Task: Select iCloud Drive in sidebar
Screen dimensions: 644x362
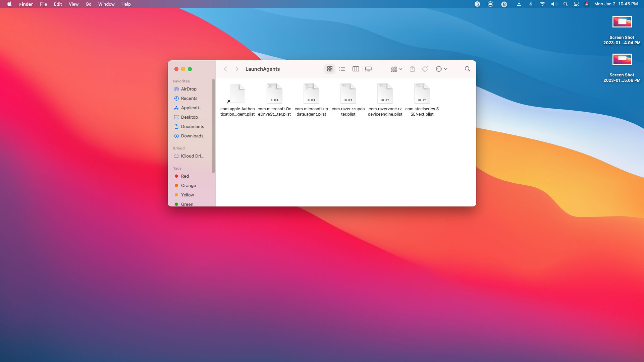Action: pos(192,156)
